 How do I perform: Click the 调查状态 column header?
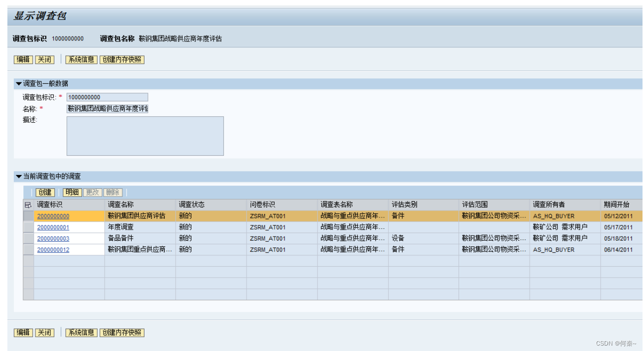coord(211,205)
